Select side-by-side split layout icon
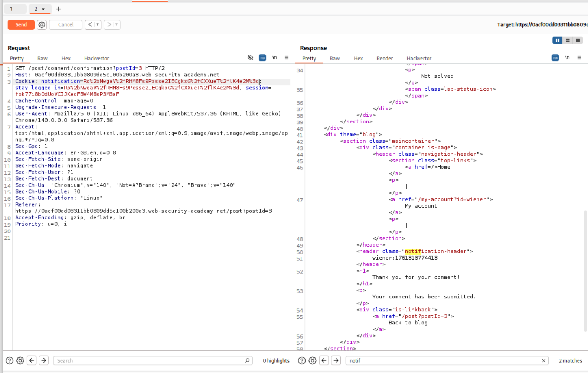Screen dimensions: 588x373 click(x=557, y=40)
